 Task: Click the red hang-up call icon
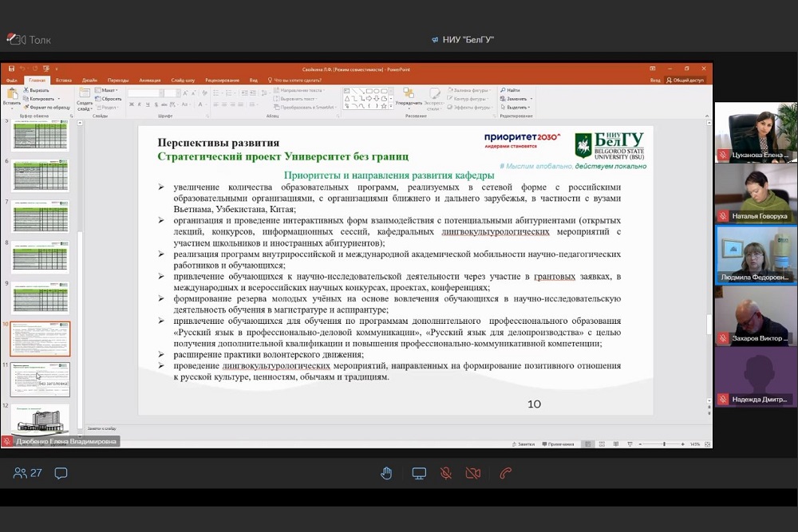(x=505, y=473)
